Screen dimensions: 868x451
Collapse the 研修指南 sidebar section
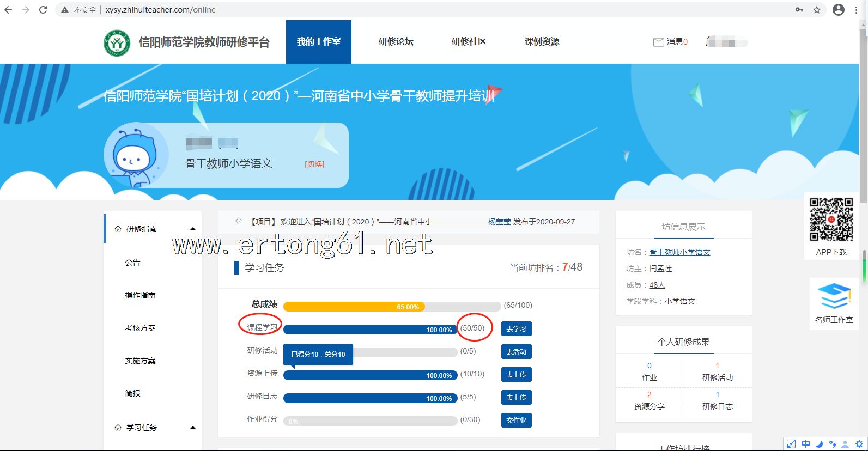click(192, 229)
